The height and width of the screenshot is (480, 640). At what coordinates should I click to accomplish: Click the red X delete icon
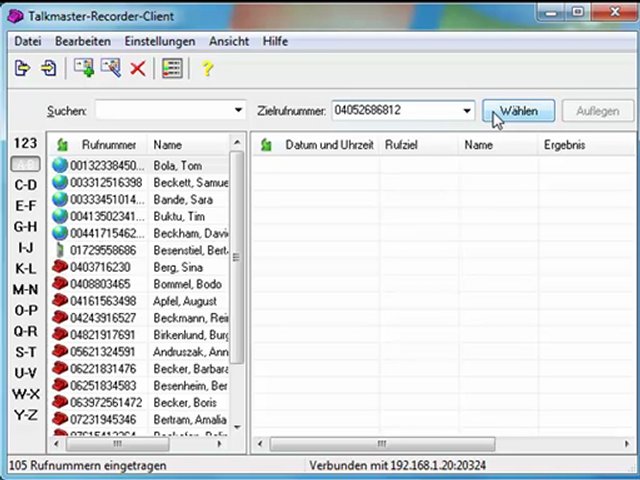[x=138, y=69]
